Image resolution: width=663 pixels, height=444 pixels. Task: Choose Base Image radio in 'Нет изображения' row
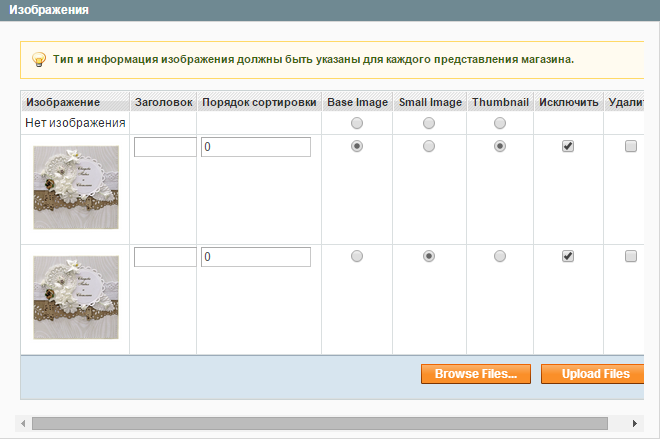[357, 123]
